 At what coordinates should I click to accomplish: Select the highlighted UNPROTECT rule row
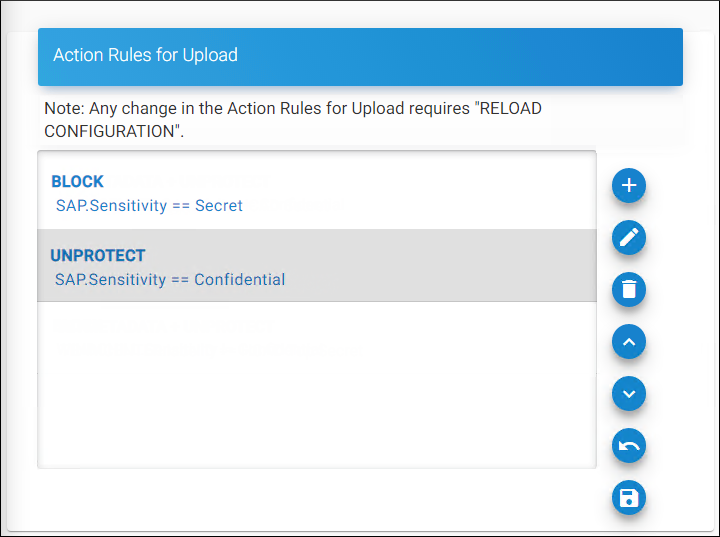tap(316, 266)
